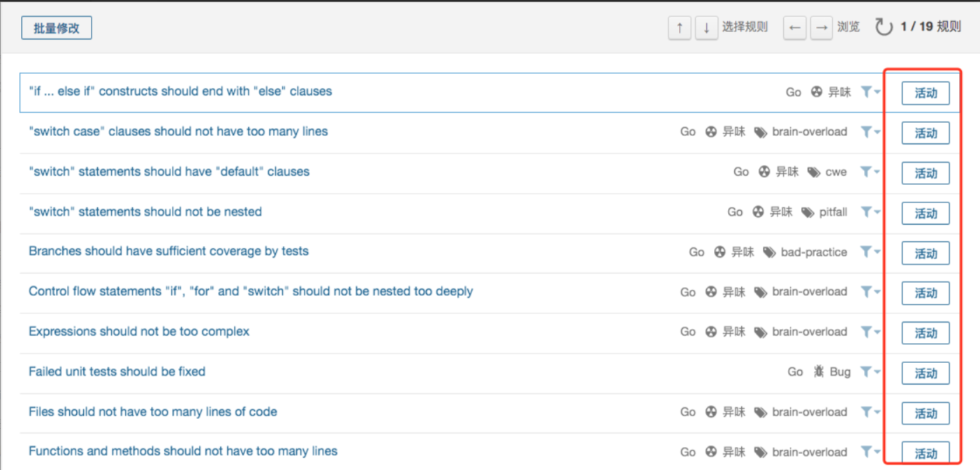Click the reload circular arrow icon
980x470 pixels.
click(x=884, y=27)
